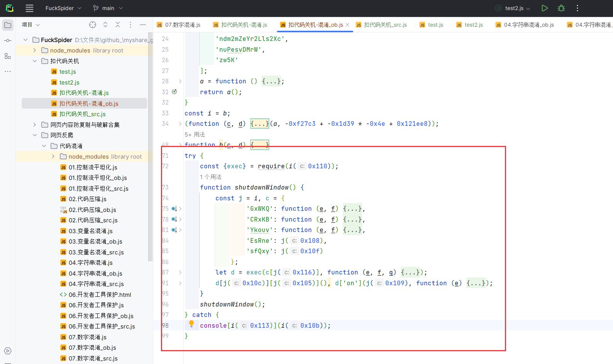Image resolution: width=613 pixels, height=364 pixels.
Task: Click the '1 个用法' usages hint
Action: point(211,177)
